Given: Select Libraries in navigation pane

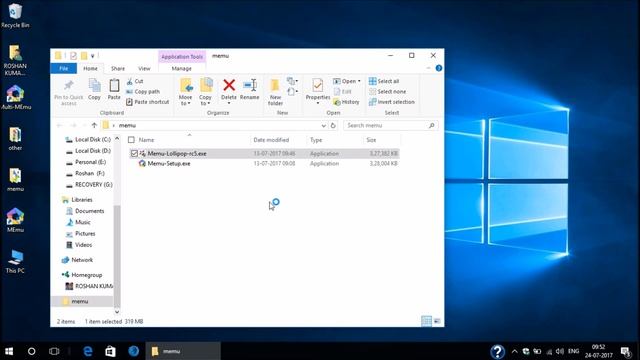Looking at the screenshot, I should coord(77,200).
